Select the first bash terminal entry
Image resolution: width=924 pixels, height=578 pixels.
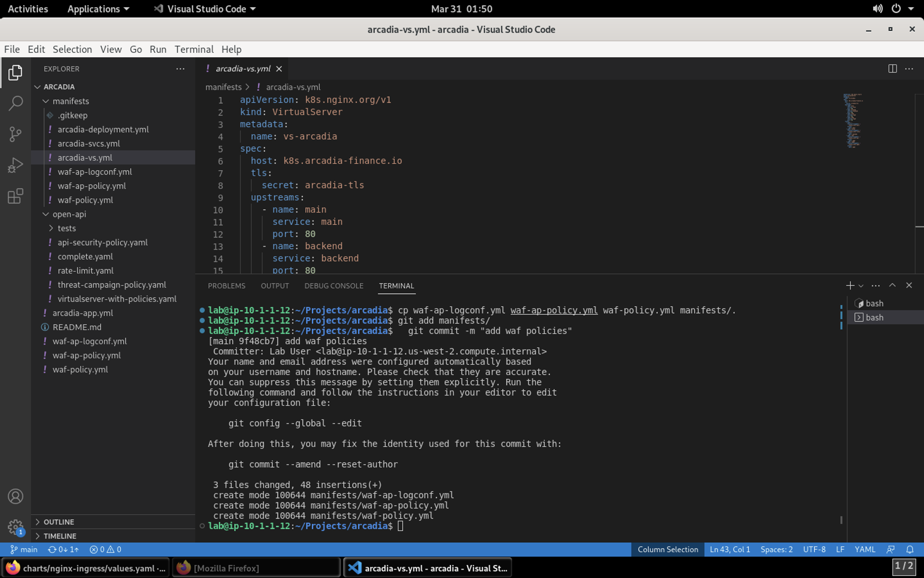pos(885,303)
